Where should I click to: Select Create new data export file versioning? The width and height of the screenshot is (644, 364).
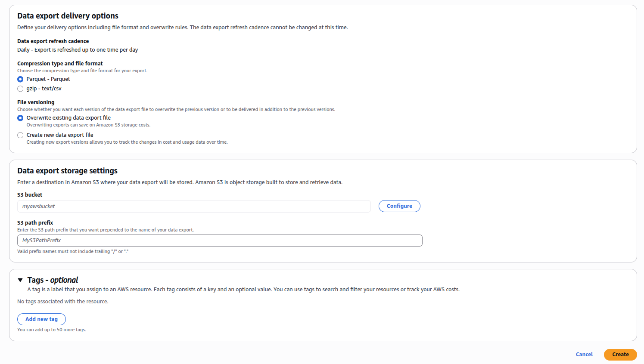tap(20, 135)
